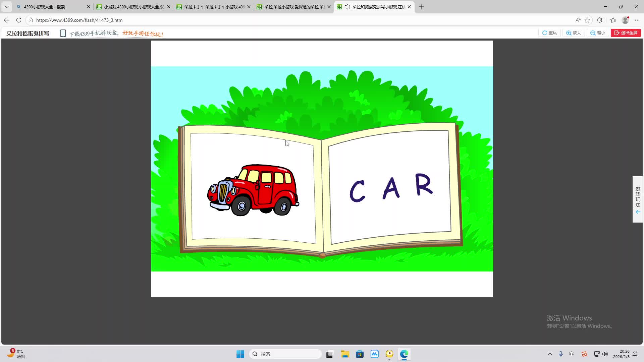
Task: Mute the audio on the active tab
Action: [x=347, y=7]
